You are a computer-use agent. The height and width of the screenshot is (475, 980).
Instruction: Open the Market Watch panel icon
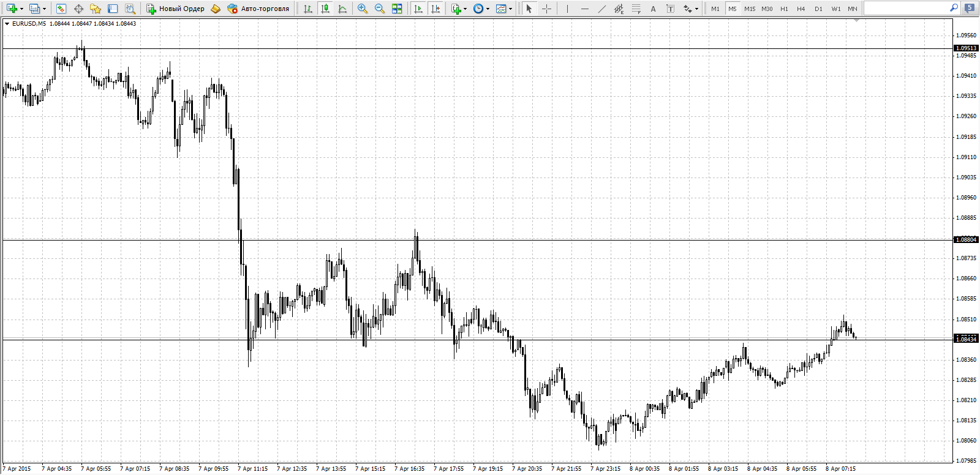tap(61, 9)
